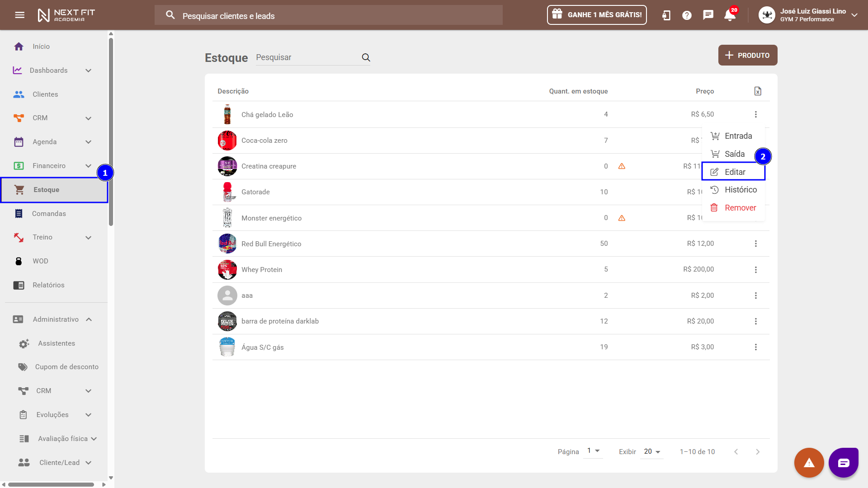Open the purple chat support widget
This screenshot has width=868, height=488.
(x=843, y=462)
